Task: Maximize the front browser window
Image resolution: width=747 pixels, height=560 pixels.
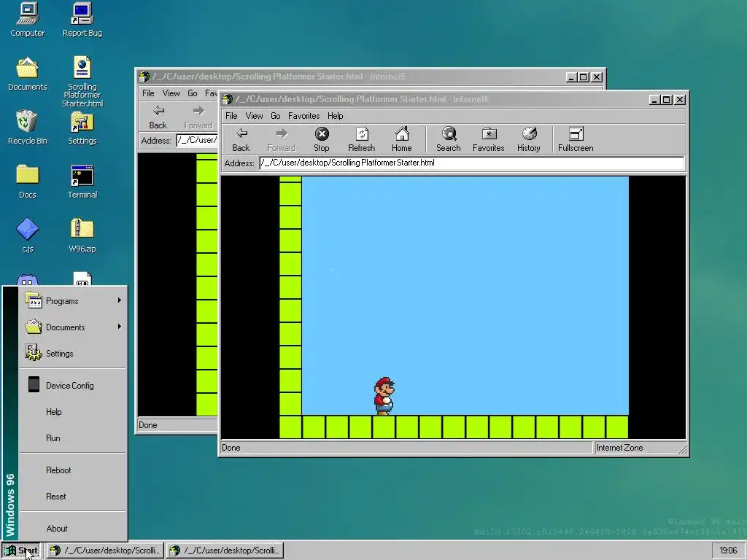Action: 667,99
